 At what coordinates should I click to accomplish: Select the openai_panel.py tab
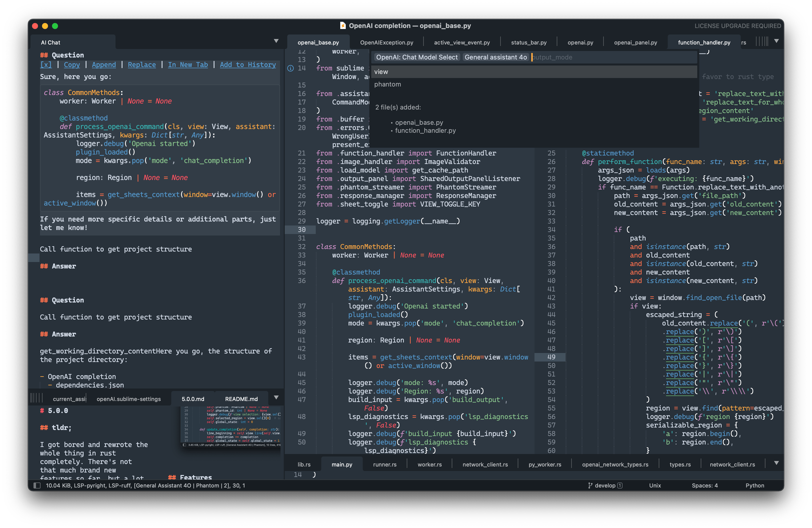click(x=635, y=43)
